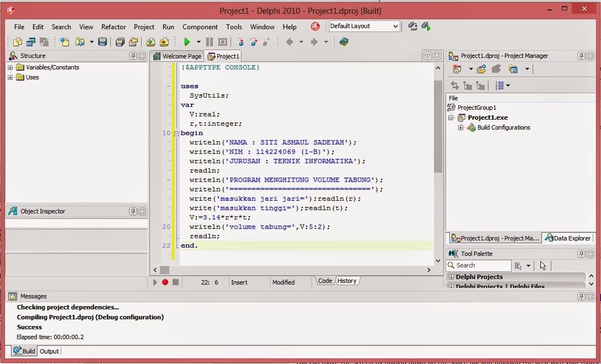Click the Save All toolbar icon
Image resolution: width=601 pixels, height=364 pixels.
click(x=120, y=42)
